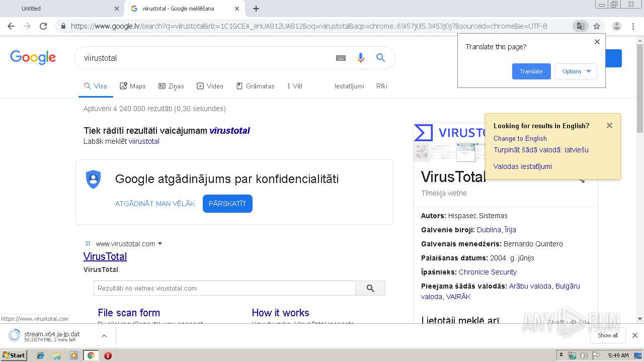Open the Windows Start menu
The width and height of the screenshot is (644, 362).
pyautogui.click(x=14, y=355)
